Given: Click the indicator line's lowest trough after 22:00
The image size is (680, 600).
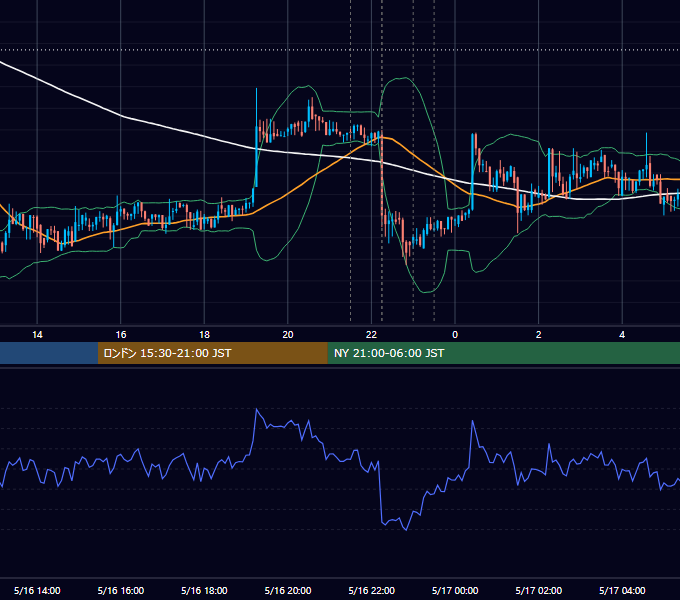Looking at the screenshot, I should coord(406,529).
